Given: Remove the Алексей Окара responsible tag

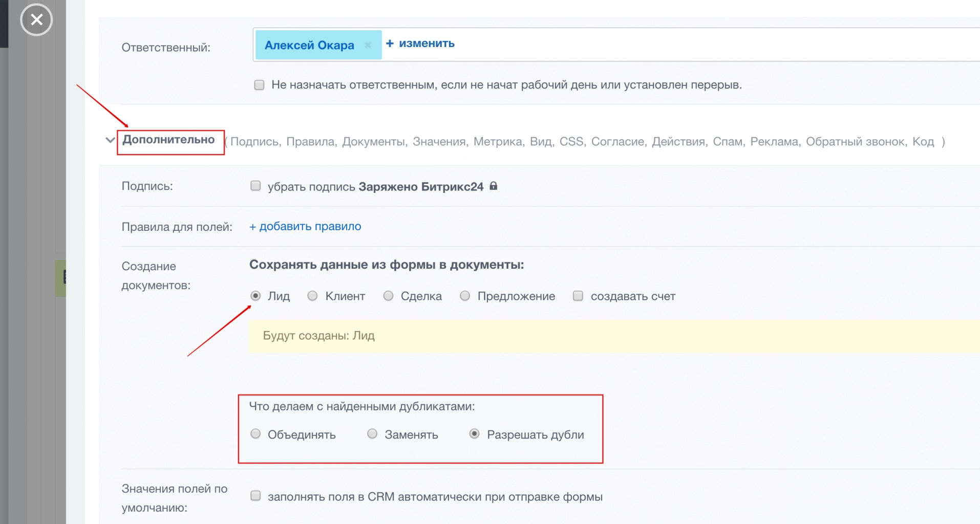Looking at the screenshot, I should (x=368, y=45).
